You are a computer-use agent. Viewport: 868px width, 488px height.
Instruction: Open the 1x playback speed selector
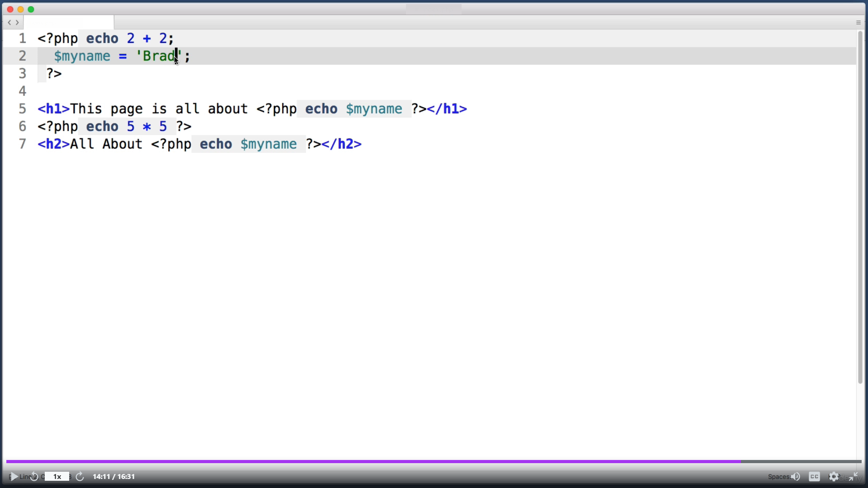click(57, 477)
